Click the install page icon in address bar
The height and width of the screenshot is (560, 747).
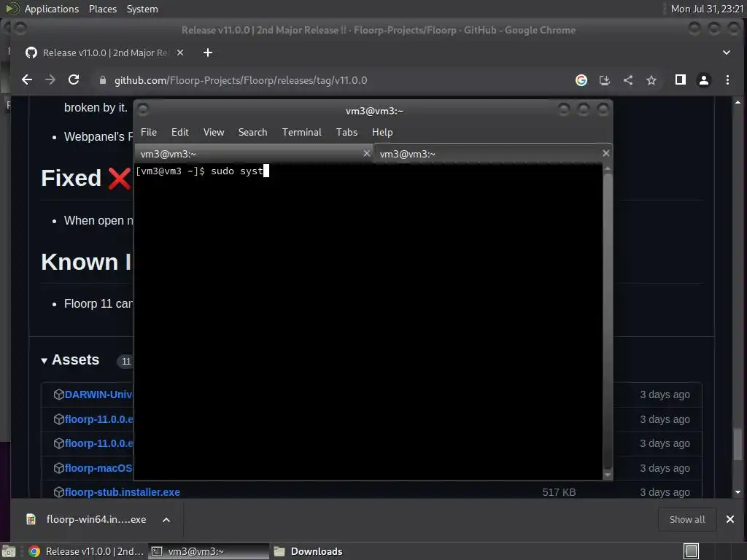pos(604,80)
